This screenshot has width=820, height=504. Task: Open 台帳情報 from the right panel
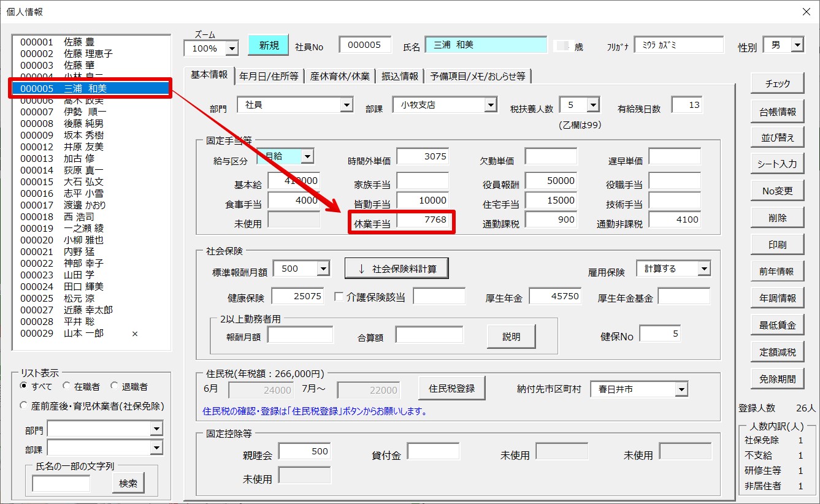point(777,111)
